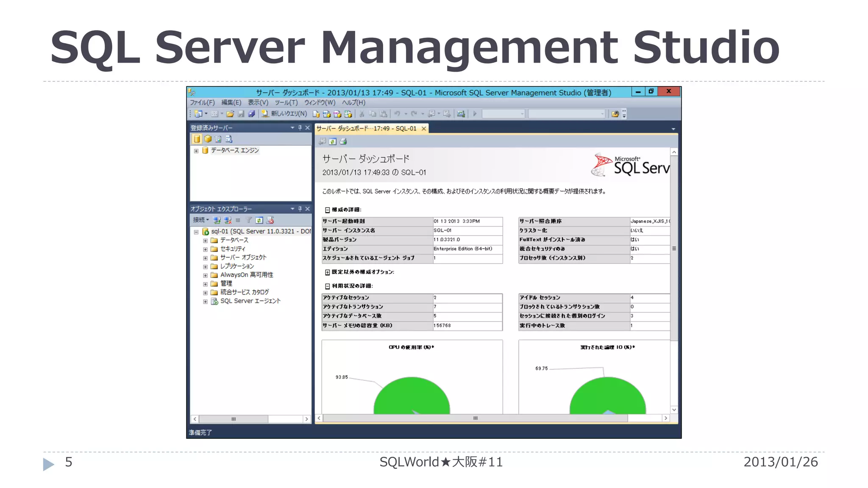Expand the セキュリティ folder
Viewport: 868px width, 488px height.
[205, 249]
